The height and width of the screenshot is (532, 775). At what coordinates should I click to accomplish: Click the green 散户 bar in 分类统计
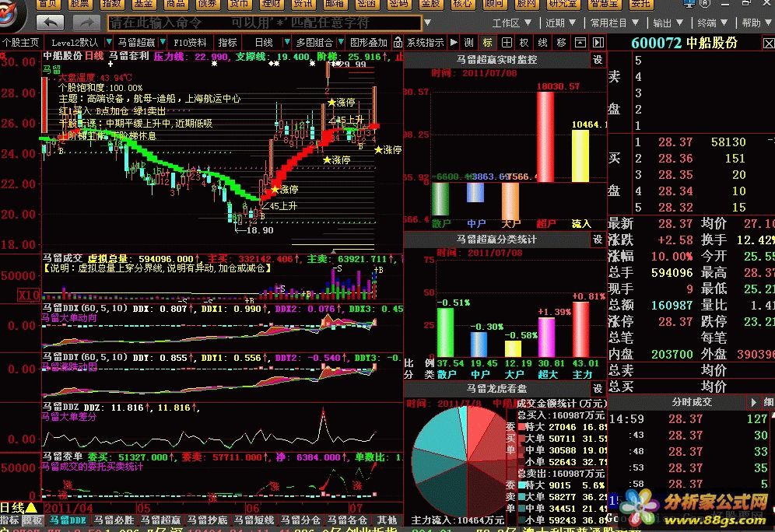click(445, 331)
